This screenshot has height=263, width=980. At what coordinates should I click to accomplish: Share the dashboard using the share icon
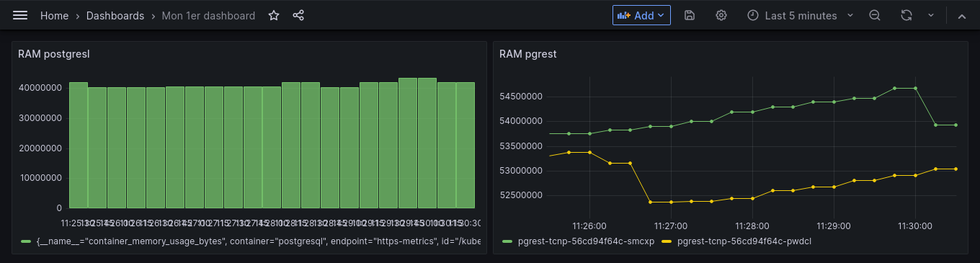click(x=298, y=15)
